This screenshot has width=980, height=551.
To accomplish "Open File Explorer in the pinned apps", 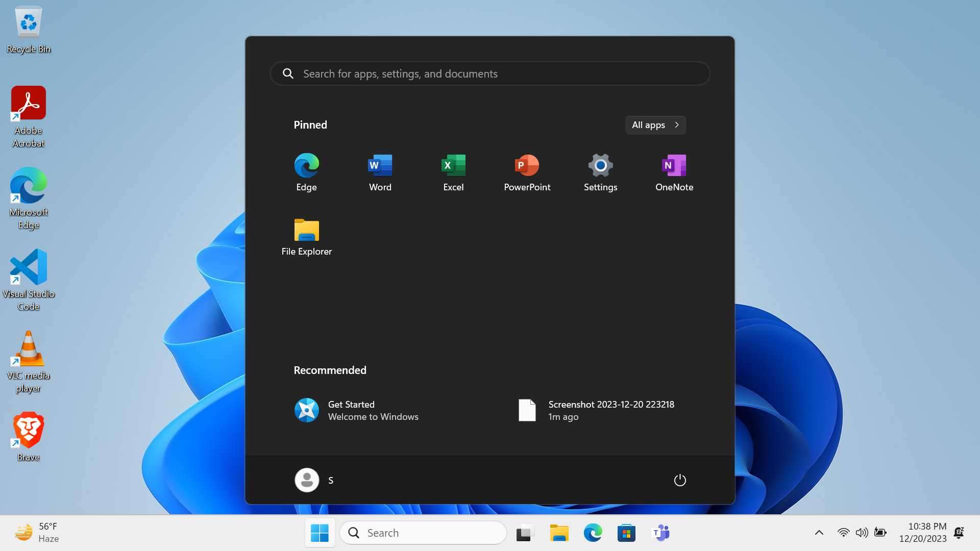I will (306, 237).
